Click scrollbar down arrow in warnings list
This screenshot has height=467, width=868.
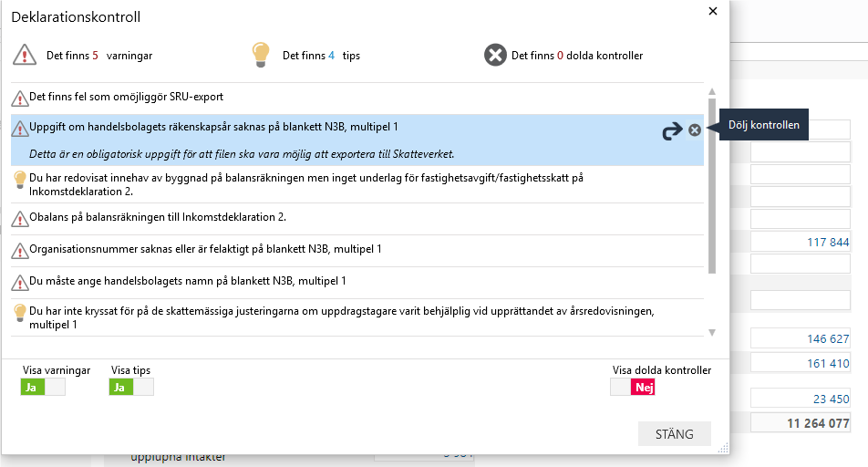point(712,332)
